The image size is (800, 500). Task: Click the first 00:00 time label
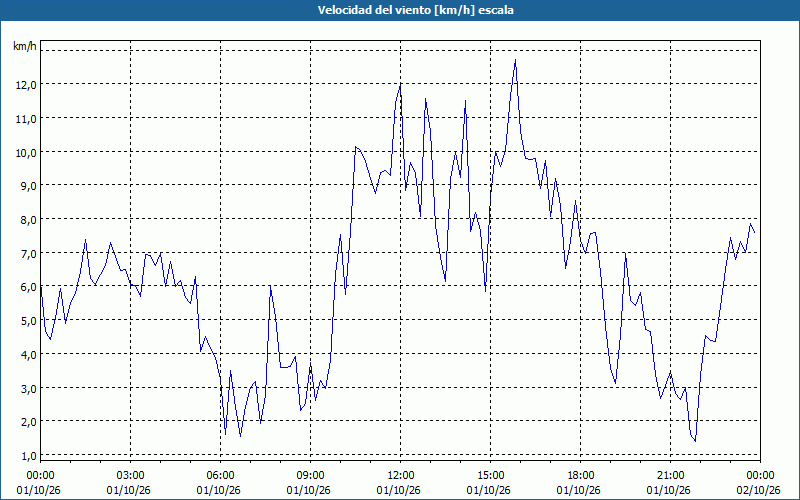[x=40, y=476]
